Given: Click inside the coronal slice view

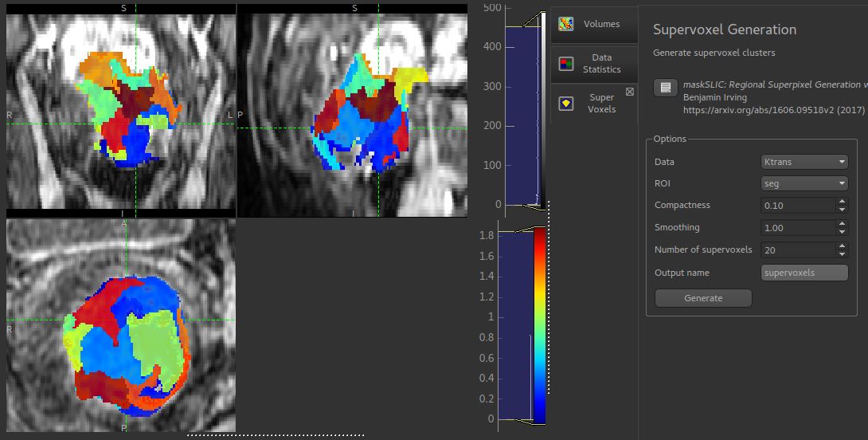Looking at the screenshot, I should [121, 111].
